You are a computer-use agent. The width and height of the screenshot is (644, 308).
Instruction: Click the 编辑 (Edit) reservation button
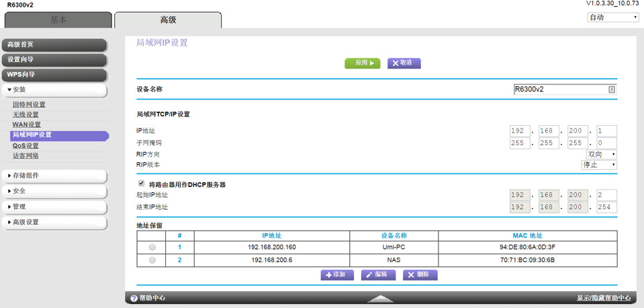(x=378, y=275)
